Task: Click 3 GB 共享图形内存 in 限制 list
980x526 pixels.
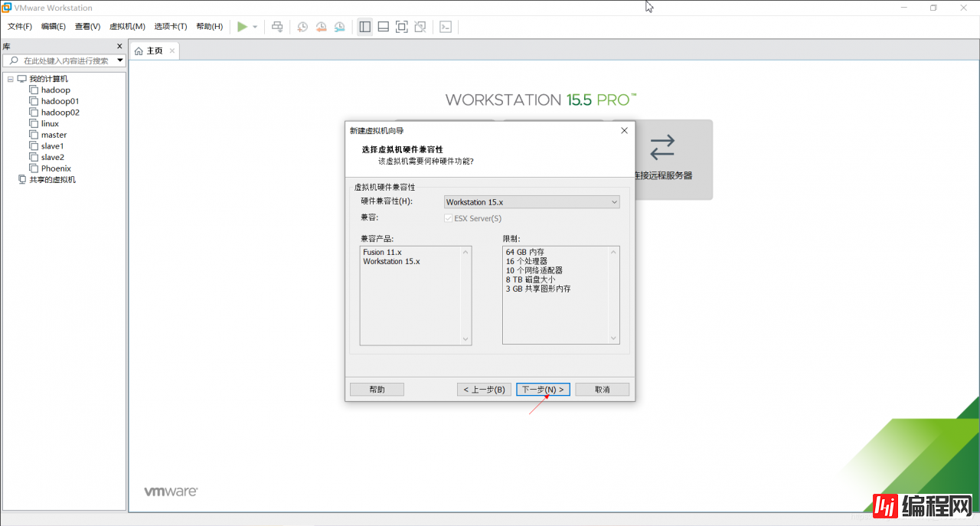Action: (537, 289)
